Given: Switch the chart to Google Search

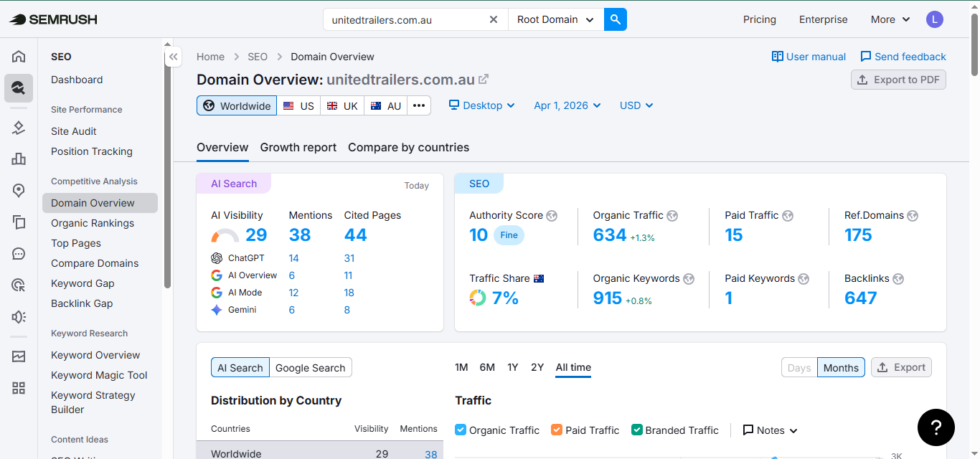Looking at the screenshot, I should pyautogui.click(x=311, y=367).
